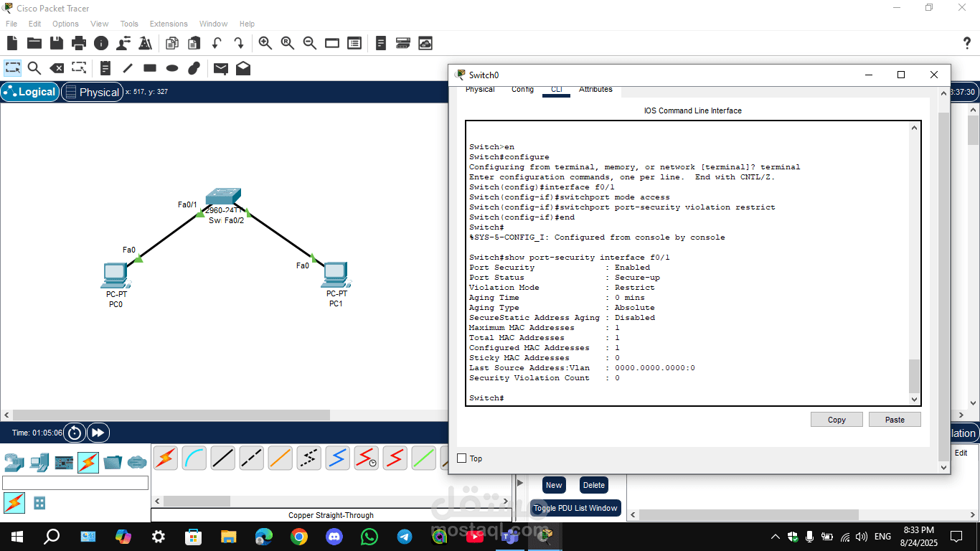Click the Paste clipboard icon in the toolbar
980x551 pixels.
(x=194, y=43)
